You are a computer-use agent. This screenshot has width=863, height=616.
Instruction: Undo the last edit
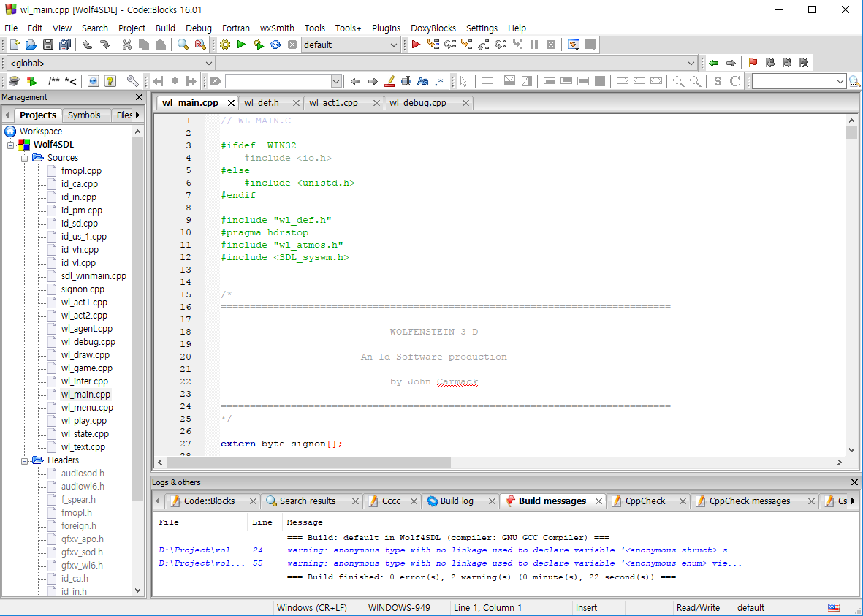[88, 45]
